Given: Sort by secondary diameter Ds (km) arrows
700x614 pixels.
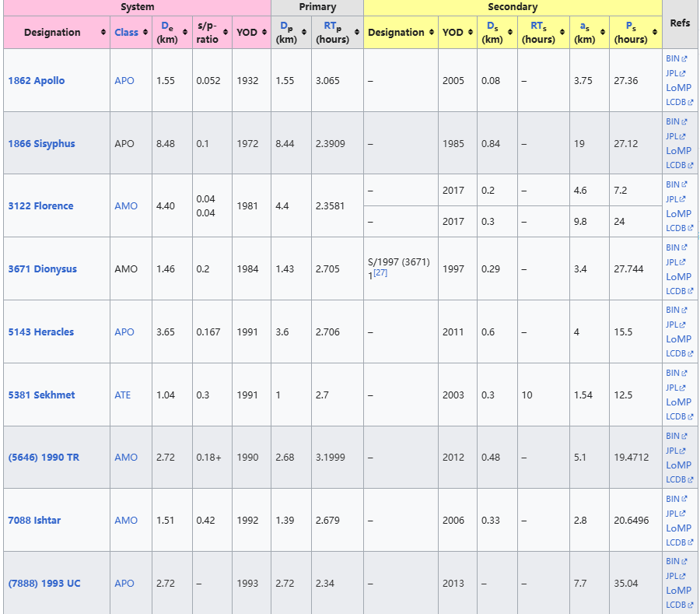Looking at the screenshot, I should point(510,33).
